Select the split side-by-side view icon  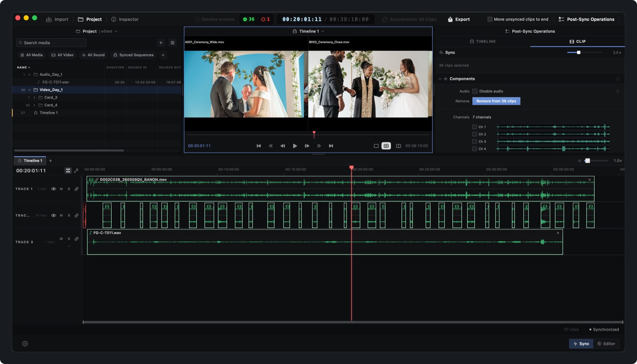click(x=398, y=146)
